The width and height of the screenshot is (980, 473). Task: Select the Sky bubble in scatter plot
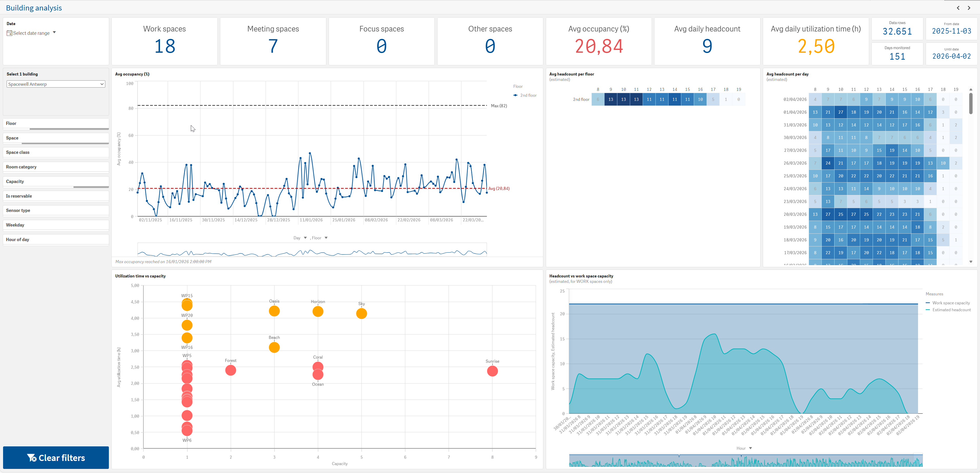361,314
